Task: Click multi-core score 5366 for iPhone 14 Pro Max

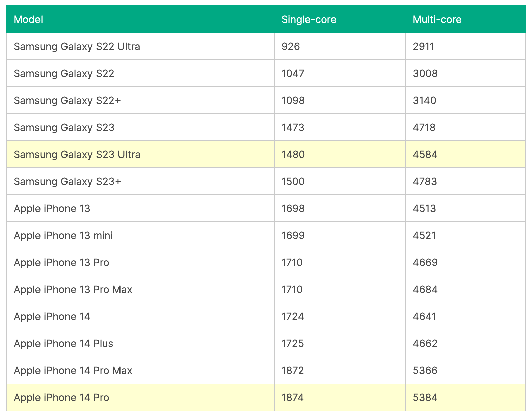Action: (425, 371)
